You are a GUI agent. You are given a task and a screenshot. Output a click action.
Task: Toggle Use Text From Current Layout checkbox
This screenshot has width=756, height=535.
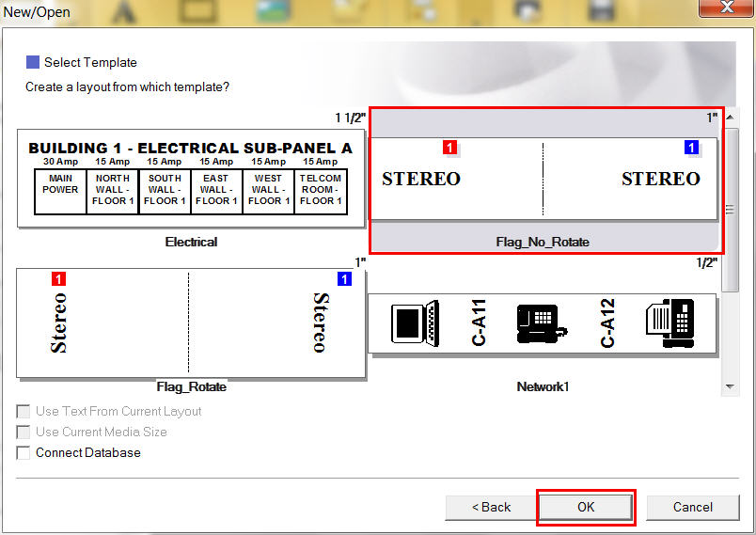(x=24, y=412)
